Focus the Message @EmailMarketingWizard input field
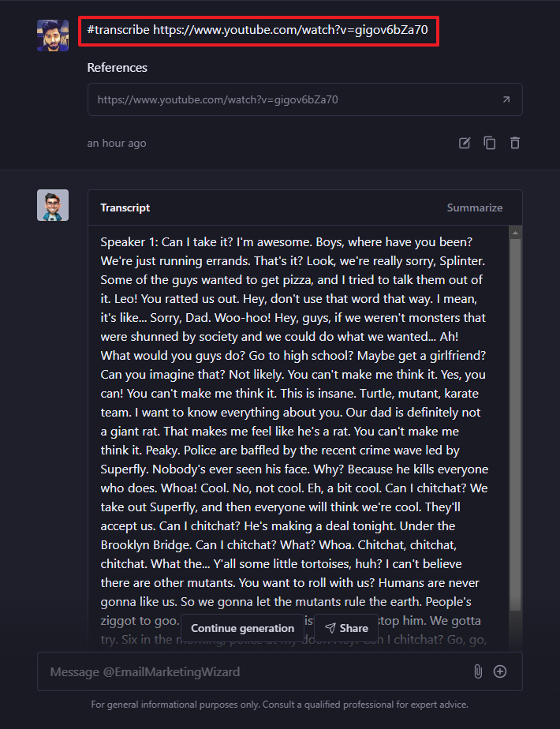This screenshot has width=560, height=729. 252,672
